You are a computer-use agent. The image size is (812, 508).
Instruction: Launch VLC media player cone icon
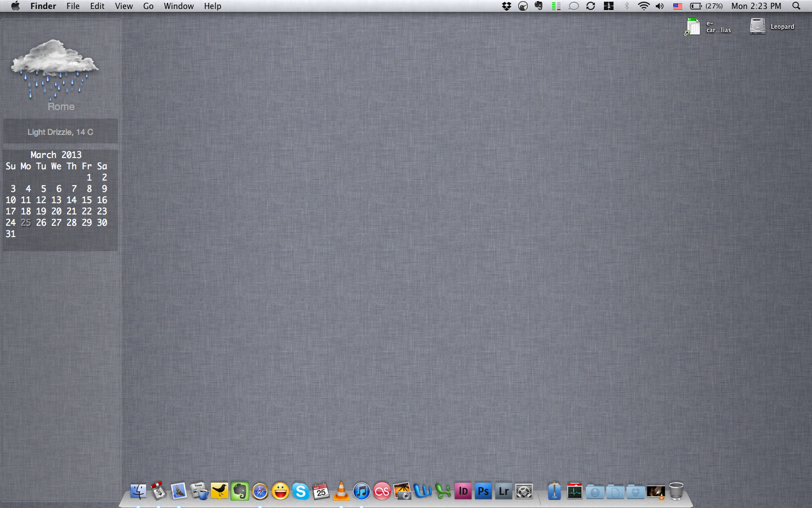(x=341, y=491)
